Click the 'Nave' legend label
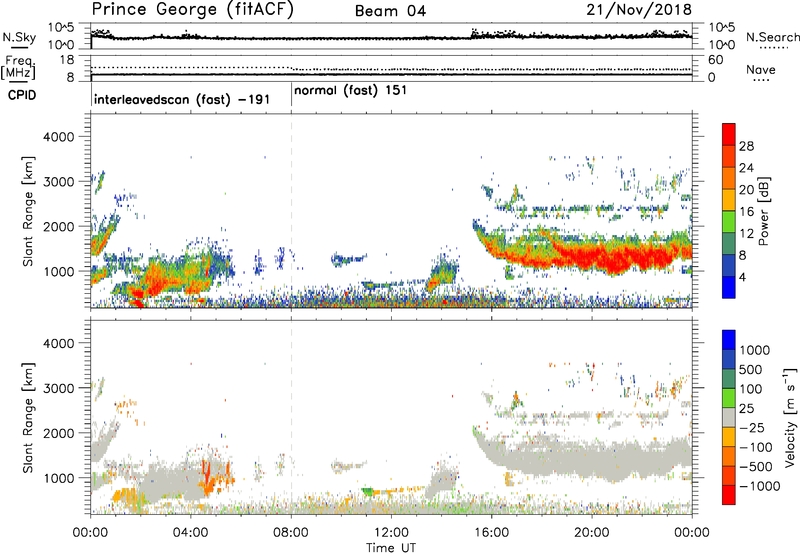800x554 pixels. [761, 69]
